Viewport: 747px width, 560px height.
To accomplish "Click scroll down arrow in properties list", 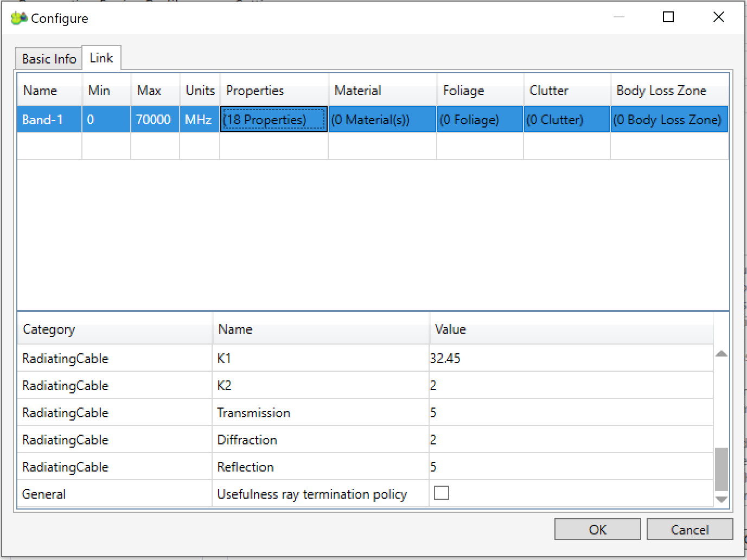I will (x=721, y=500).
